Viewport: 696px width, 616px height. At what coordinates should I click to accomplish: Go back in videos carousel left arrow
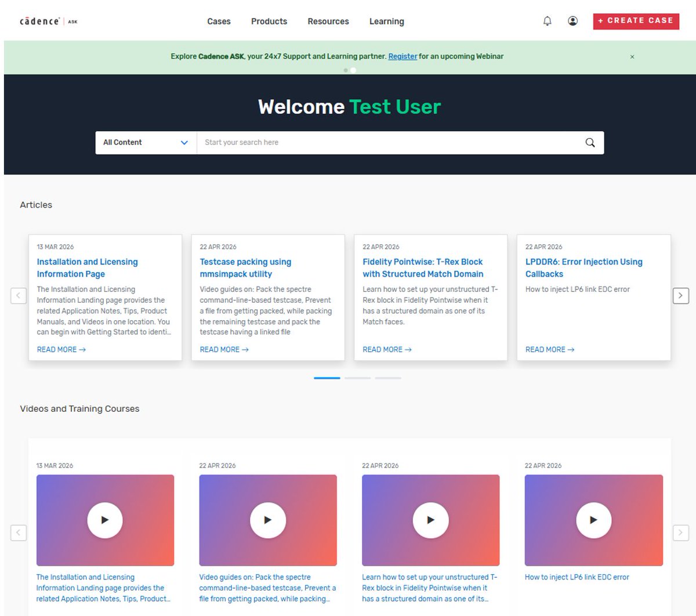(x=19, y=532)
